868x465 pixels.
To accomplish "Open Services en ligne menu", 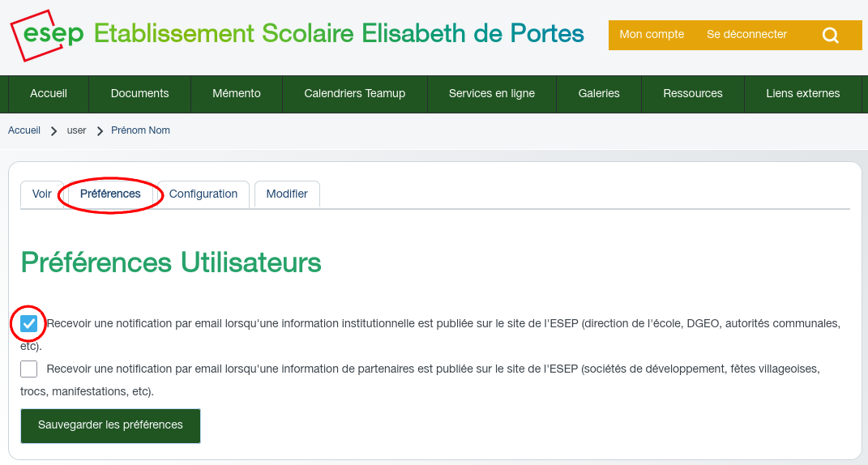I will pyautogui.click(x=492, y=93).
